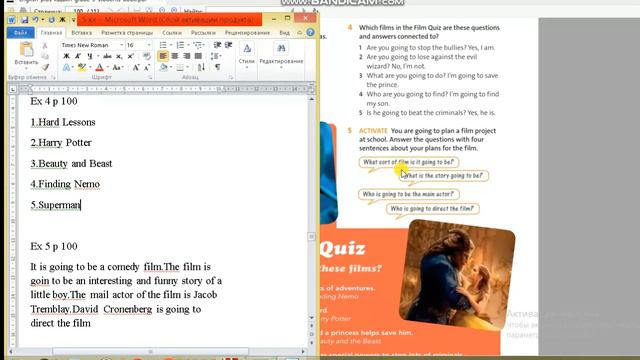Toggle italic (К) formatting
The height and width of the screenshot is (360, 640).
(x=78, y=56)
